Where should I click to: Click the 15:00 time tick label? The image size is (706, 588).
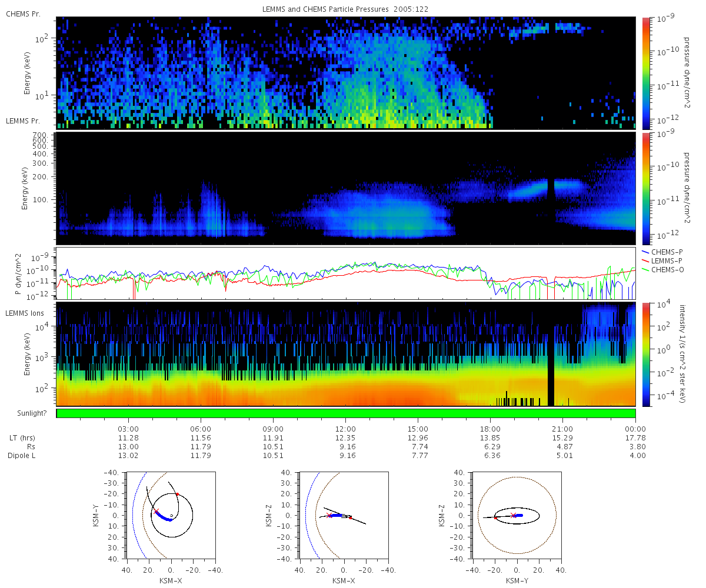(418, 429)
